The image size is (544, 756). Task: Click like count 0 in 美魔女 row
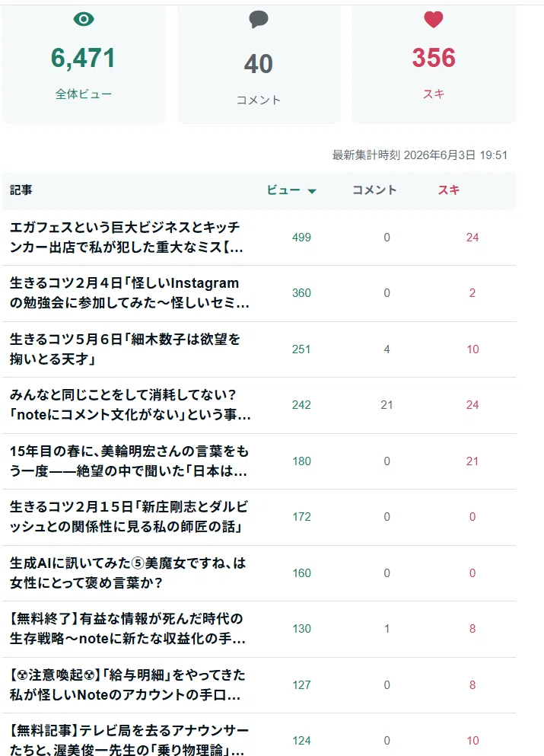pos(472,573)
